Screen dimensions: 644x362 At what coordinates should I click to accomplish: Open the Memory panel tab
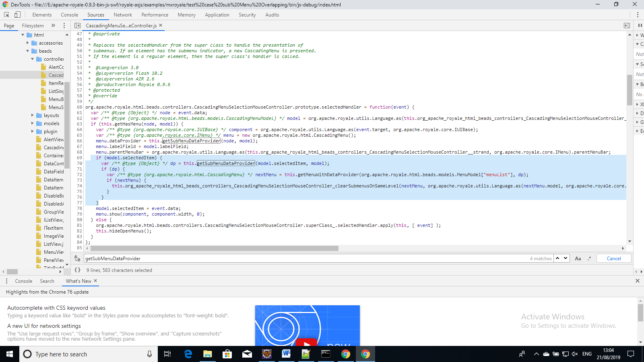[x=187, y=15]
